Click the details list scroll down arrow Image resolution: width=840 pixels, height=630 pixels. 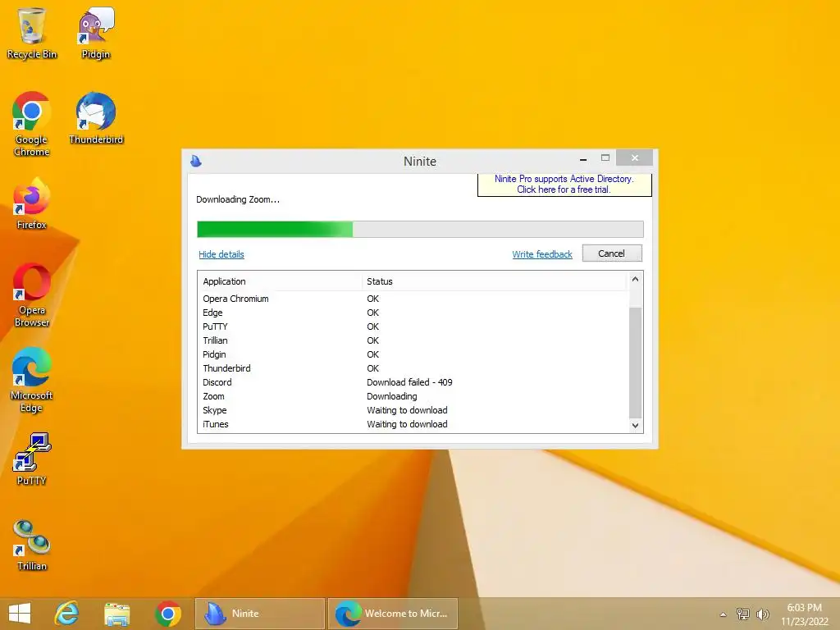click(x=636, y=426)
